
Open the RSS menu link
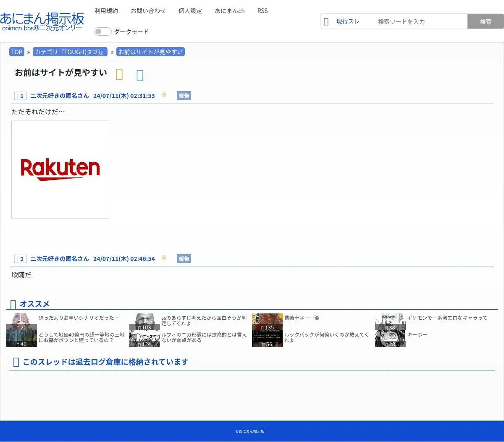pyautogui.click(x=262, y=11)
